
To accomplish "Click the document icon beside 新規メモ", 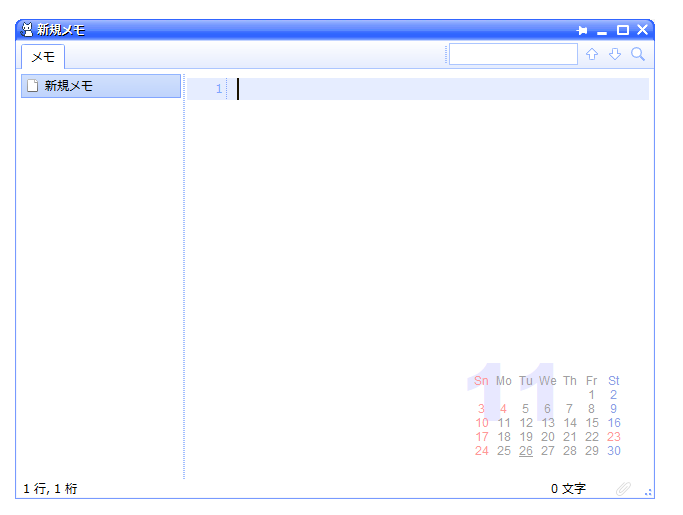I will [32, 86].
